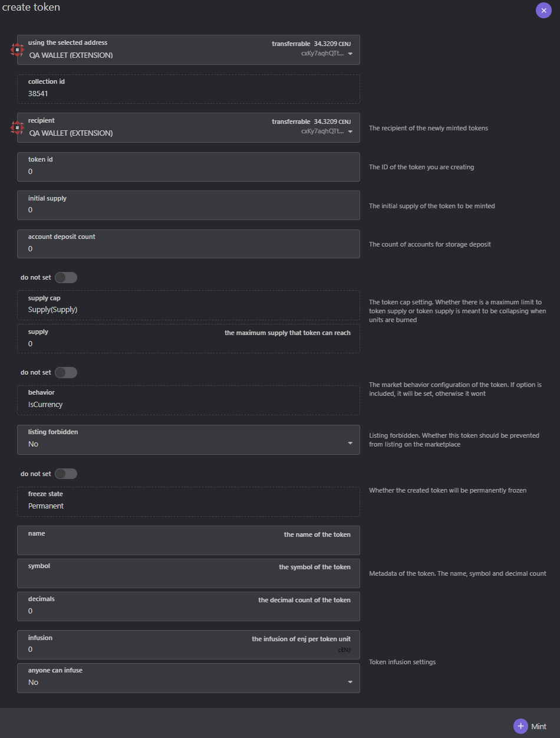Image resolution: width=560 pixels, height=738 pixels.
Task: Click the infusion amount field
Action: (x=189, y=645)
